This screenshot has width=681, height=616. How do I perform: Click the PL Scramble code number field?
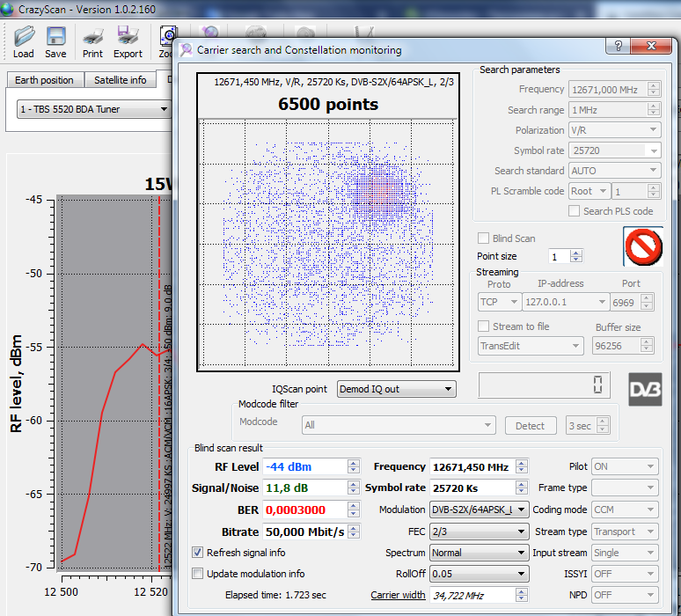coord(636,191)
